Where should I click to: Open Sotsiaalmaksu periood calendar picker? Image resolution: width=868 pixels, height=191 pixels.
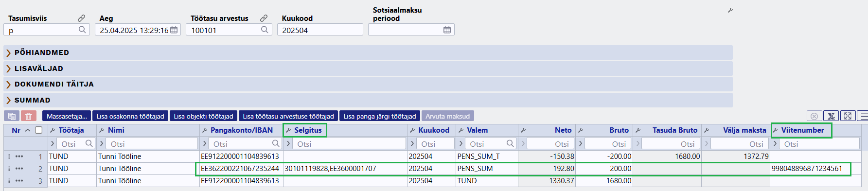click(x=447, y=30)
